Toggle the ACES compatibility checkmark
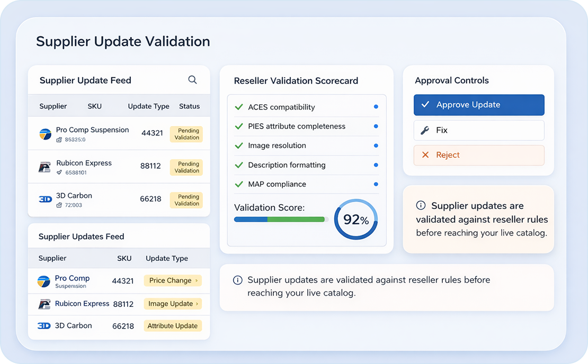 (x=239, y=107)
